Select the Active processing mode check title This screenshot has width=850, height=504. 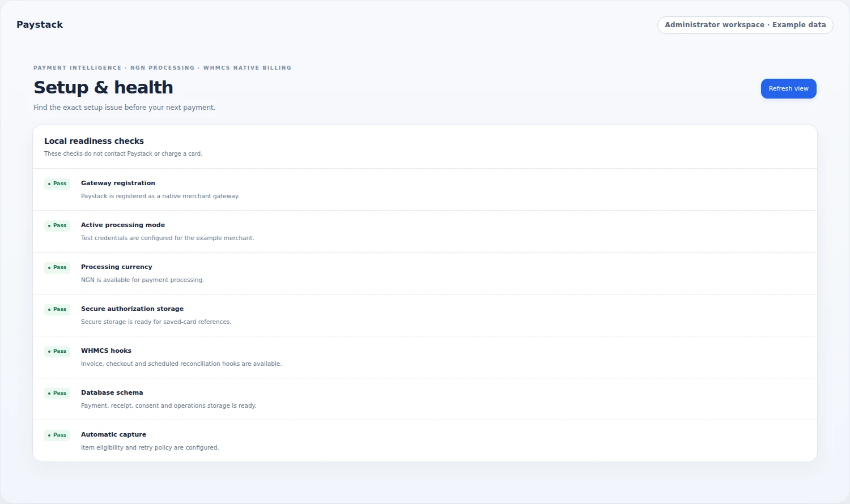coord(123,225)
